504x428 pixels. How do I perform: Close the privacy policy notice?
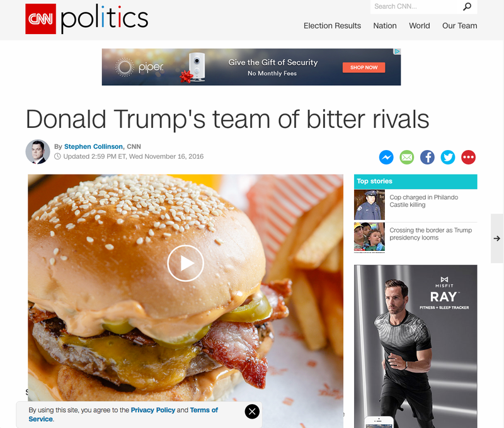tap(252, 411)
